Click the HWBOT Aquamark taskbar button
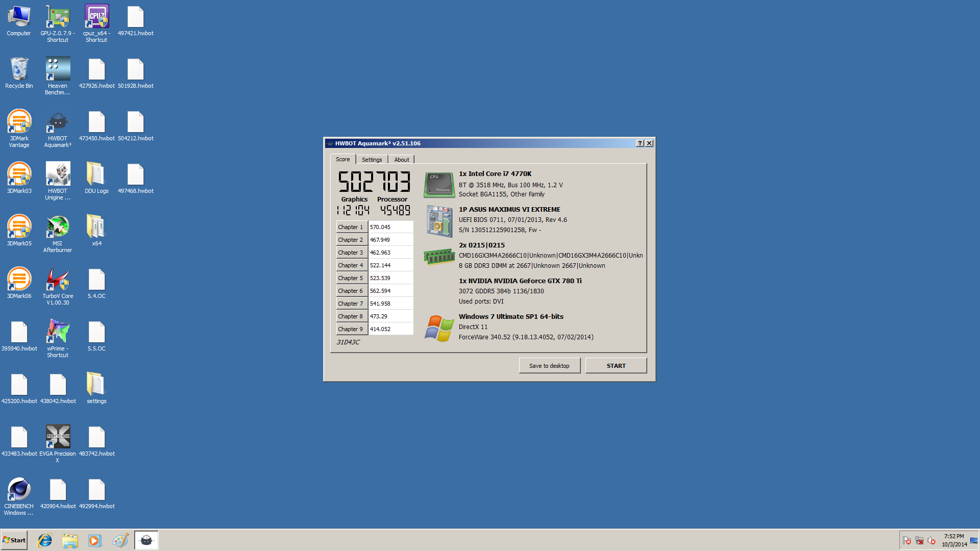The image size is (980, 551). pyautogui.click(x=146, y=540)
